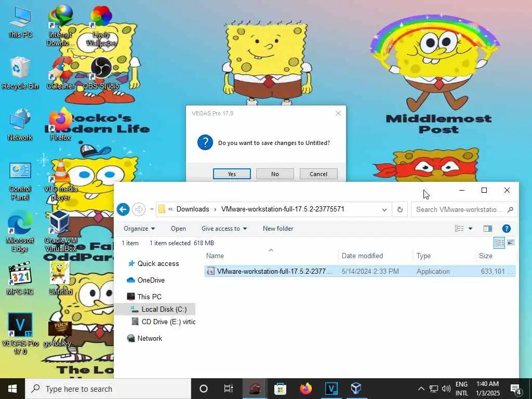The width and height of the screenshot is (532, 399).
Task: Open the taskbar clock showing 1:40 AM
Action: [x=487, y=389]
